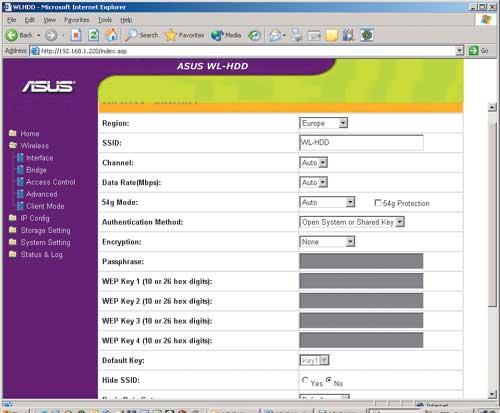Click the Messenger figures toolbar icon

(348, 35)
